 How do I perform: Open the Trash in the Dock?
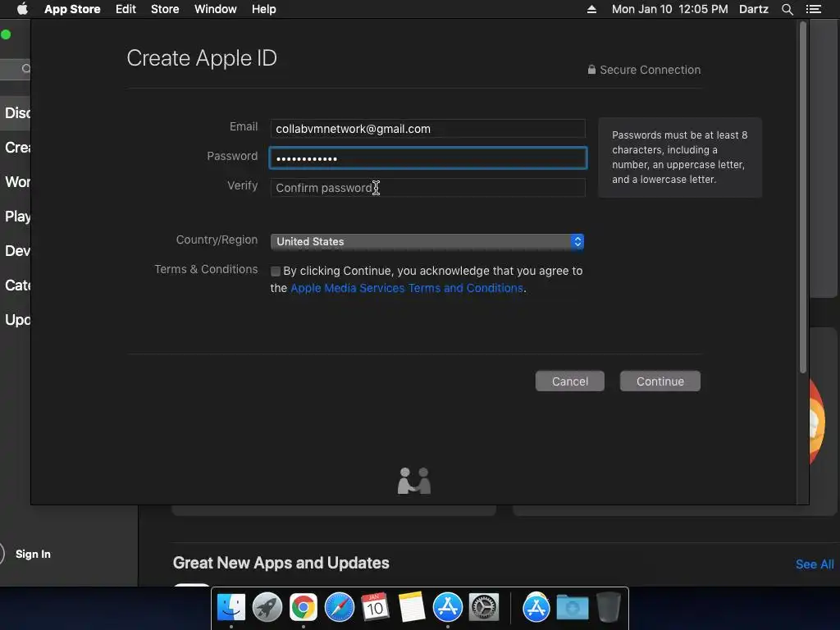click(609, 608)
